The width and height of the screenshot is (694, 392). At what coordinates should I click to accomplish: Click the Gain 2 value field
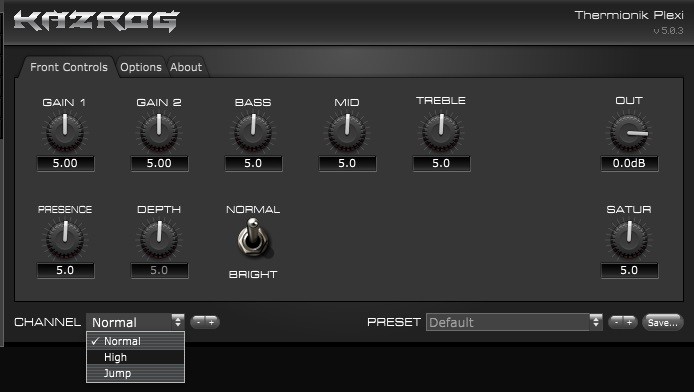[x=159, y=163]
